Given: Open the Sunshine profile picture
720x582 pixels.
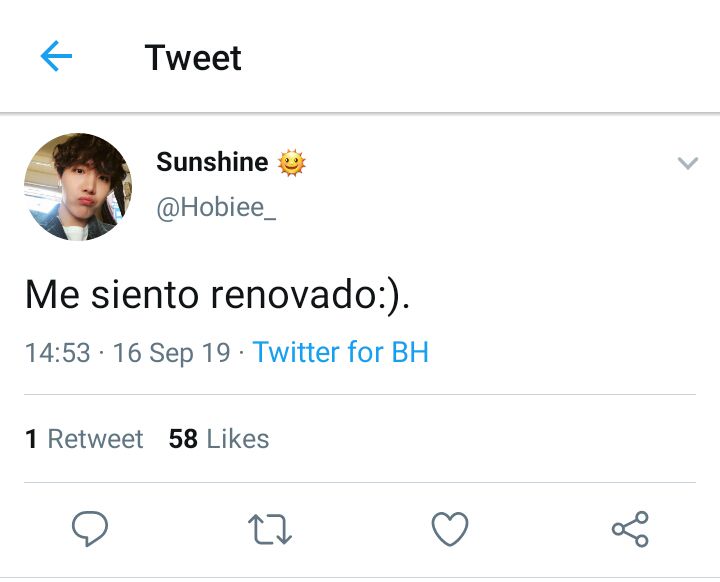Looking at the screenshot, I should pyautogui.click(x=78, y=187).
